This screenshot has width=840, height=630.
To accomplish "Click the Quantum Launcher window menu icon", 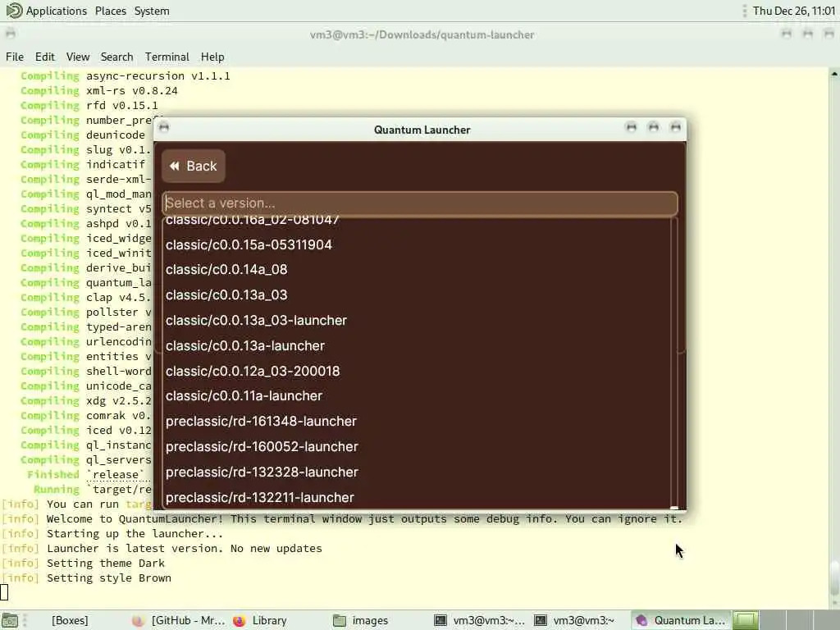I will (164, 127).
